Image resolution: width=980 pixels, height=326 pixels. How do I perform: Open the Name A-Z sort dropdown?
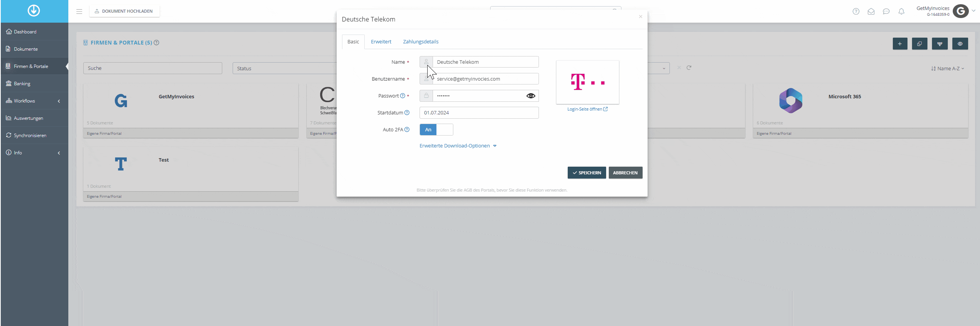pos(947,68)
